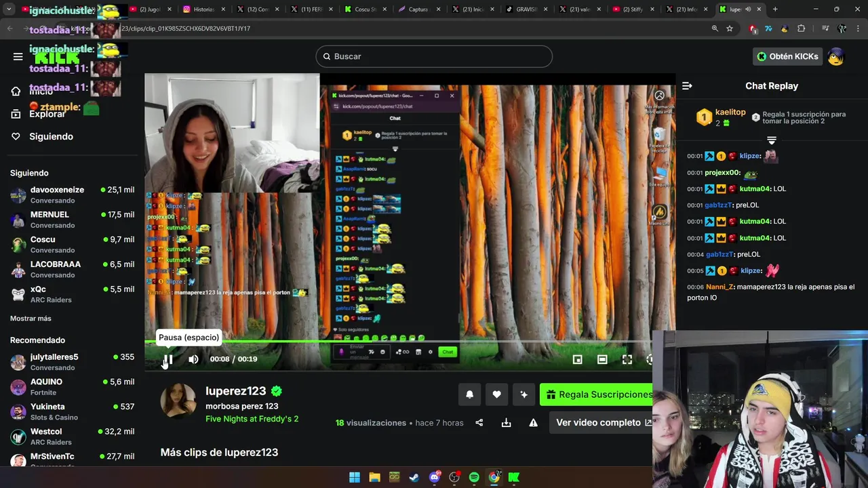The image size is (868, 488).
Task: Open a new browser tab
Action: (x=775, y=9)
